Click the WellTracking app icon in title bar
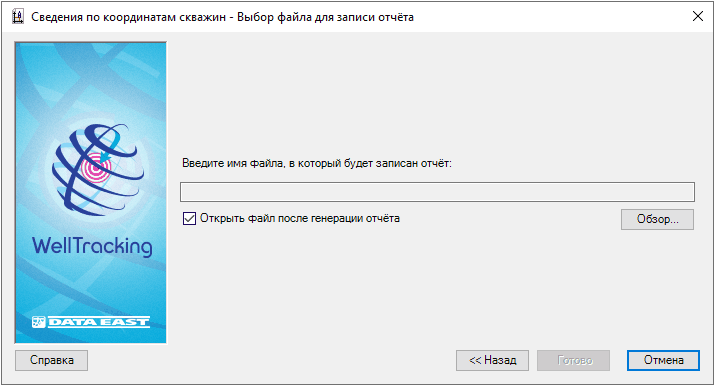This screenshot has width=715, height=386. click(x=17, y=17)
